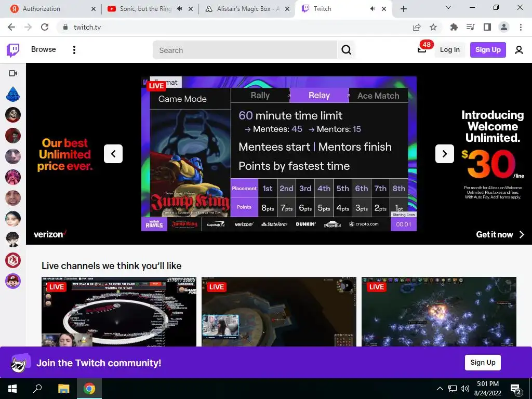Open the red hexagon logo channel in sidebar
Viewport: 532px width, 399px height.
tap(13, 260)
